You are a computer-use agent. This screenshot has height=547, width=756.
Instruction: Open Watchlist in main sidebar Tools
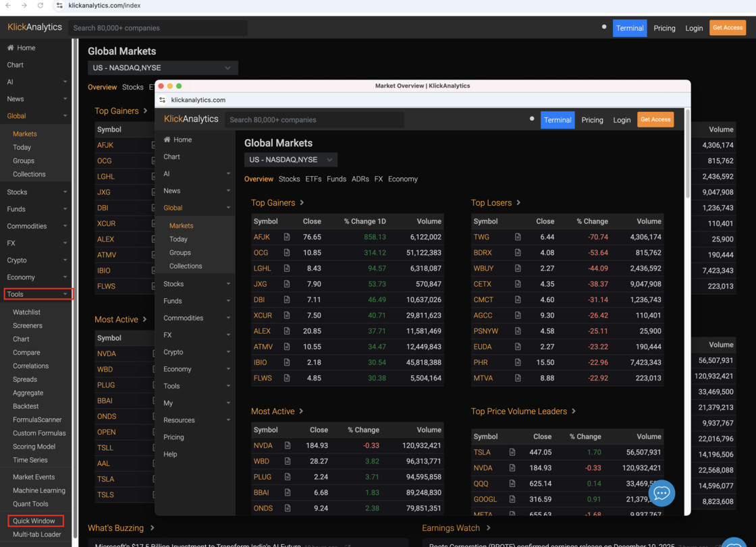(x=26, y=312)
